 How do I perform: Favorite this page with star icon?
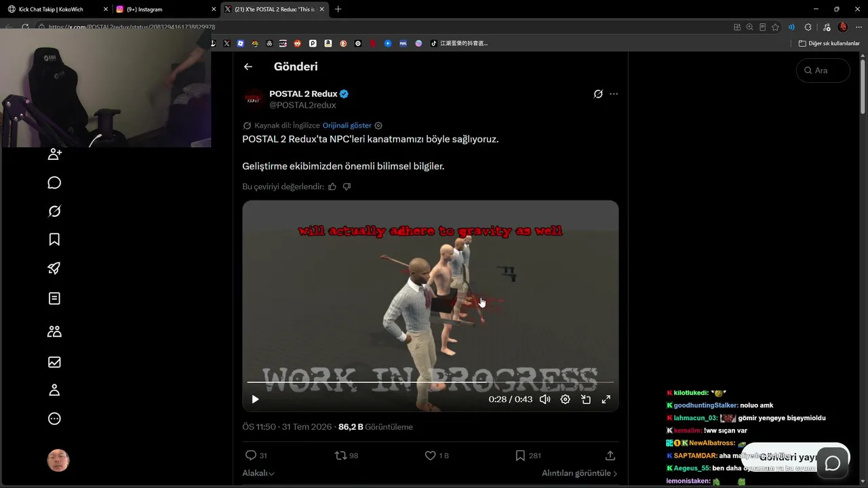(775, 27)
